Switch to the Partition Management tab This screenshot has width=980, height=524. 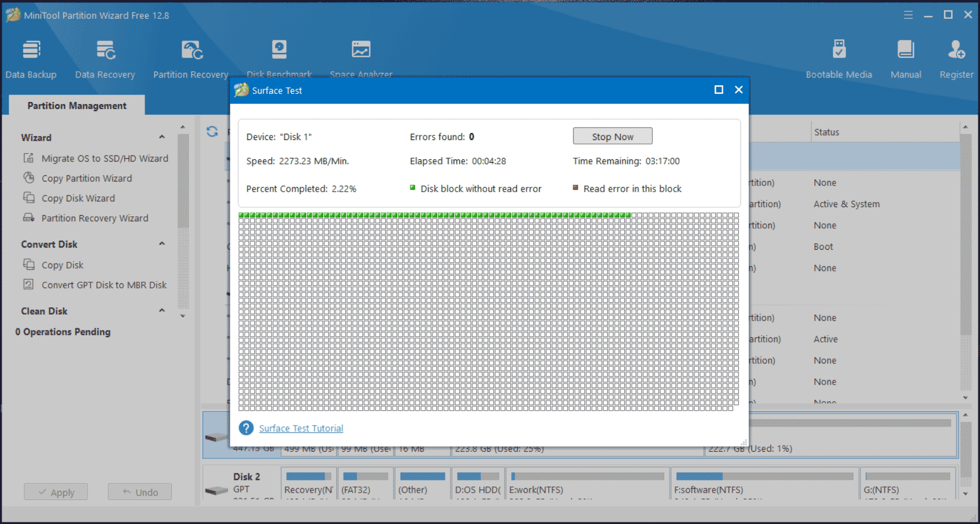76,105
